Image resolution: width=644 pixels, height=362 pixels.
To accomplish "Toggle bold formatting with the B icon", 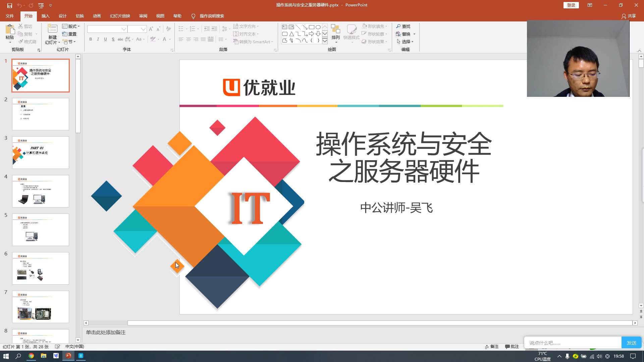I will [90, 39].
